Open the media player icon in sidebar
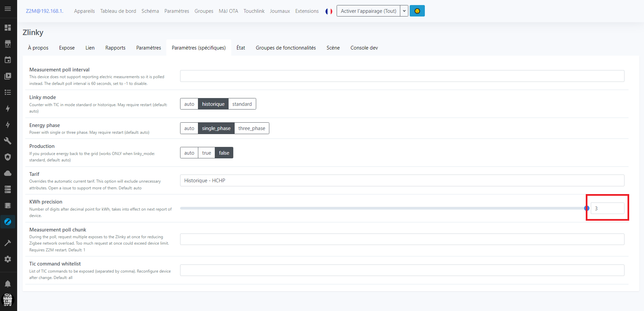644x311 pixels. tap(8, 76)
